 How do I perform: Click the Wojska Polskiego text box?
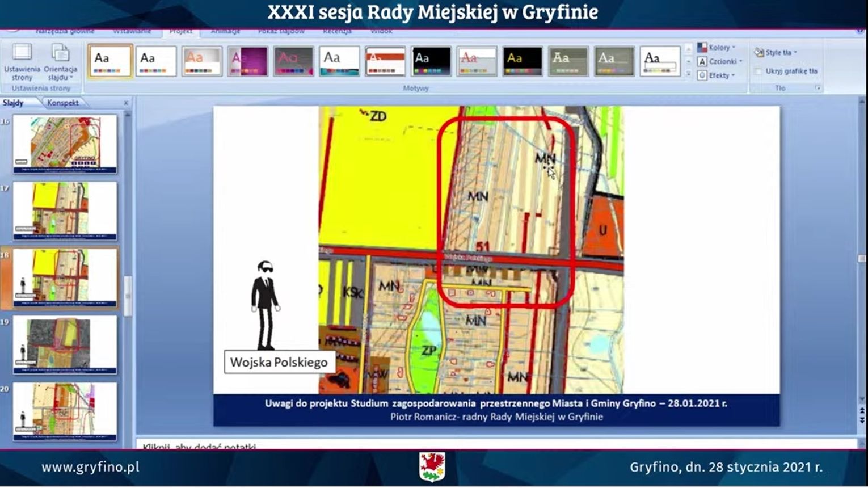(x=279, y=363)
